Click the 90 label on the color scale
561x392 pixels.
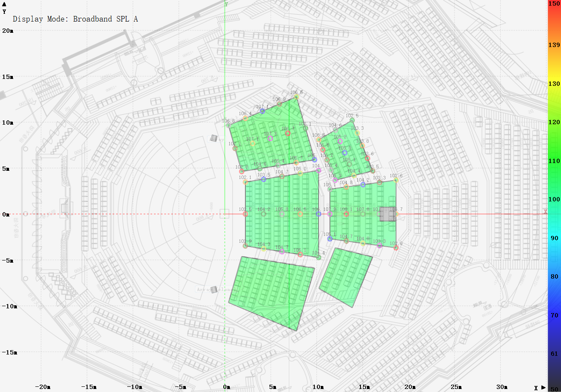[554, 238]
